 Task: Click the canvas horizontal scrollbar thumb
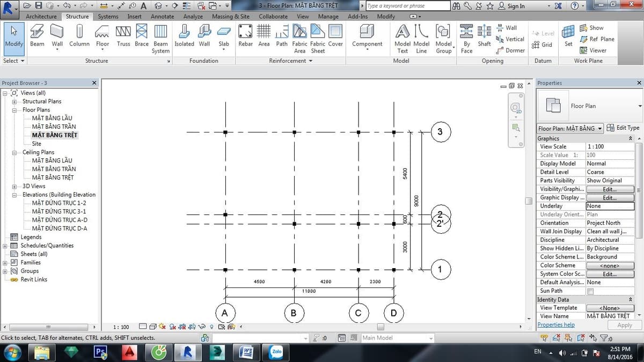pyautogui.click(x=380, y=327)
